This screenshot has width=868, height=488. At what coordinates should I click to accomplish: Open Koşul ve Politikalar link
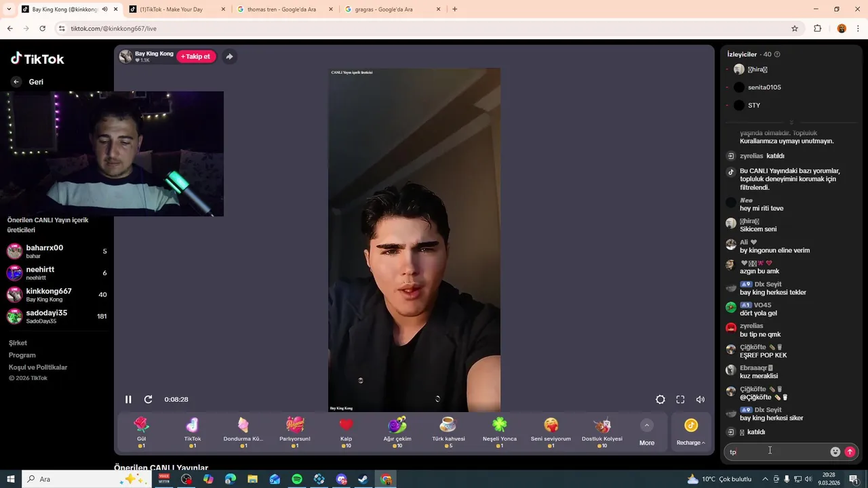click(x=38, y=367)
